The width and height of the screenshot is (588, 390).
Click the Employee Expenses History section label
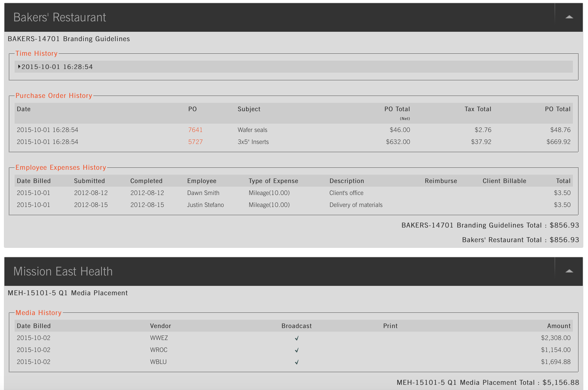click(x=61, y=167)
